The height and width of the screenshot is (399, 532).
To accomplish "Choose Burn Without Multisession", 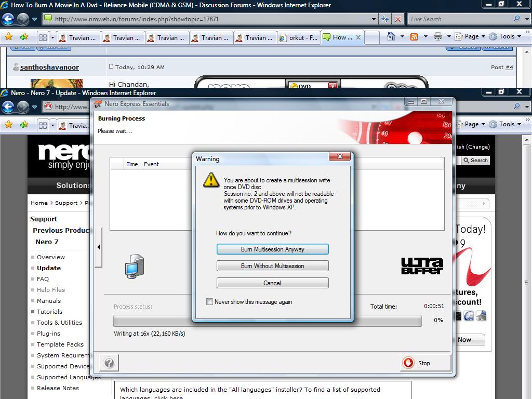I will click(x=272, y=266).
